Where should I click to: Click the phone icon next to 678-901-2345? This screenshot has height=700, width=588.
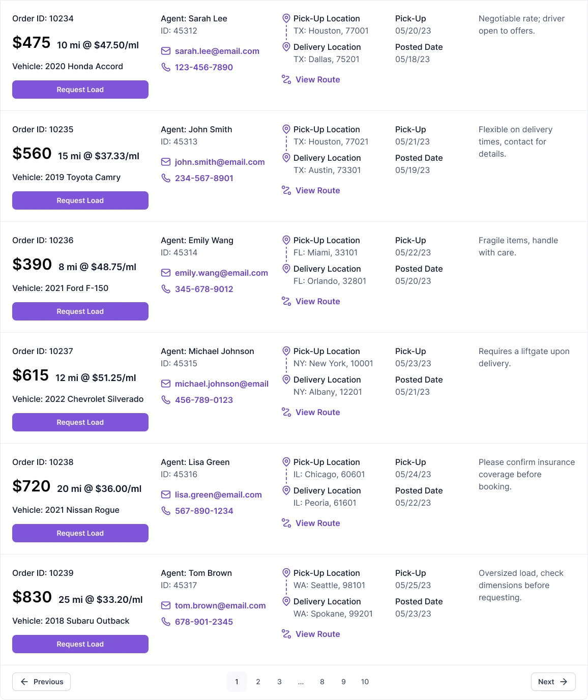pos(166,622)
